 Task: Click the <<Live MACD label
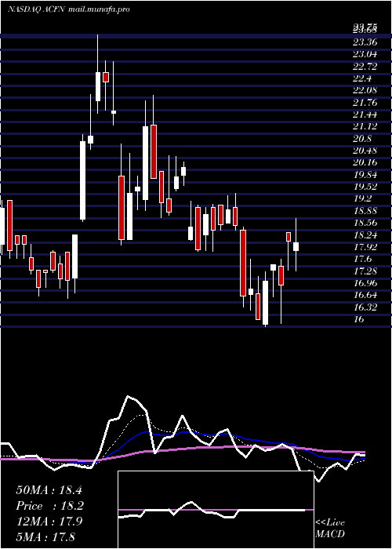point(330,528)
